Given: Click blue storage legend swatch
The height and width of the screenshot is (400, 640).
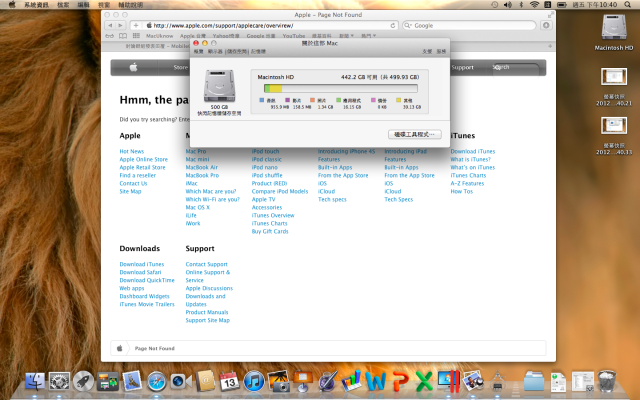Looking at the screenshot, I should click(x=262, y=100).
